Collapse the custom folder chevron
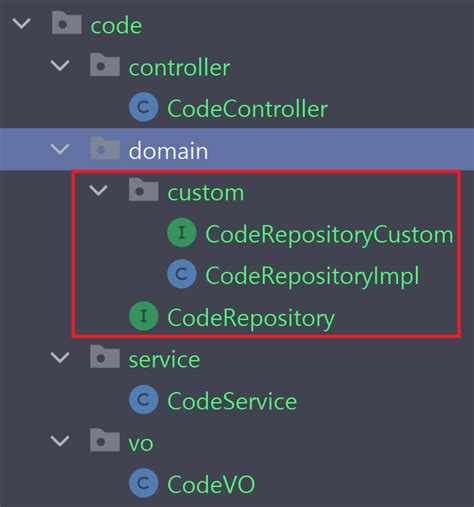 [99, 191]
